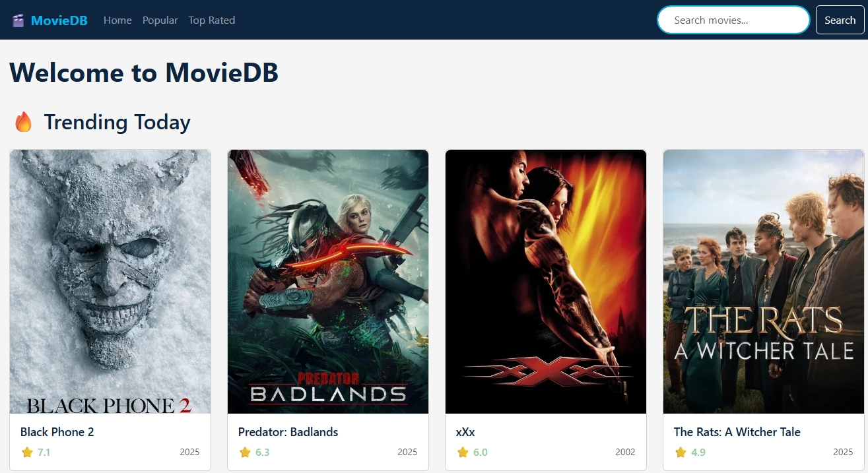Click the MovieDB clapperboard logo icon

[18, 20]
